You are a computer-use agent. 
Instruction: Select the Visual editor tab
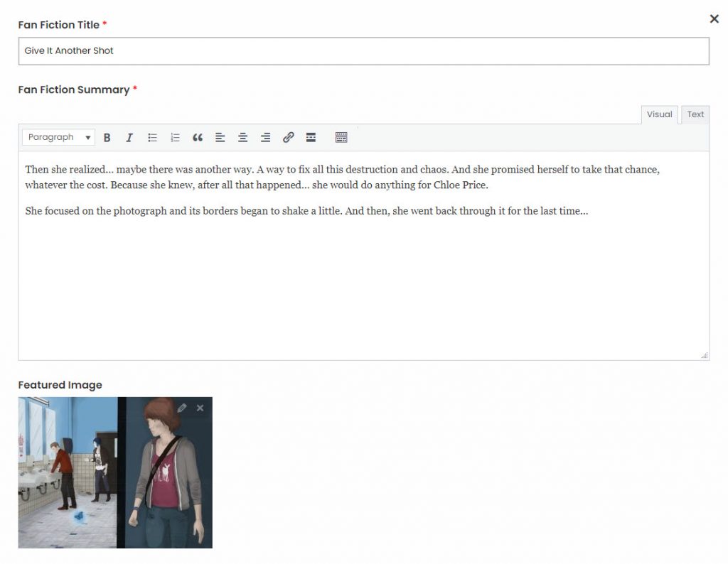point(659,114)
